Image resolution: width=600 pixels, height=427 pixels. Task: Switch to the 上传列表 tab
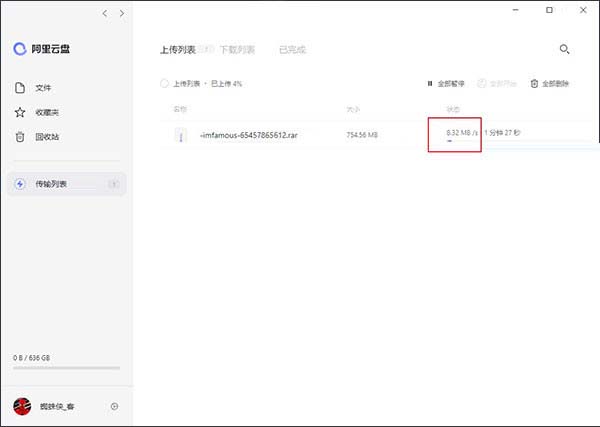pyautogui.click(x=178, y=50)
